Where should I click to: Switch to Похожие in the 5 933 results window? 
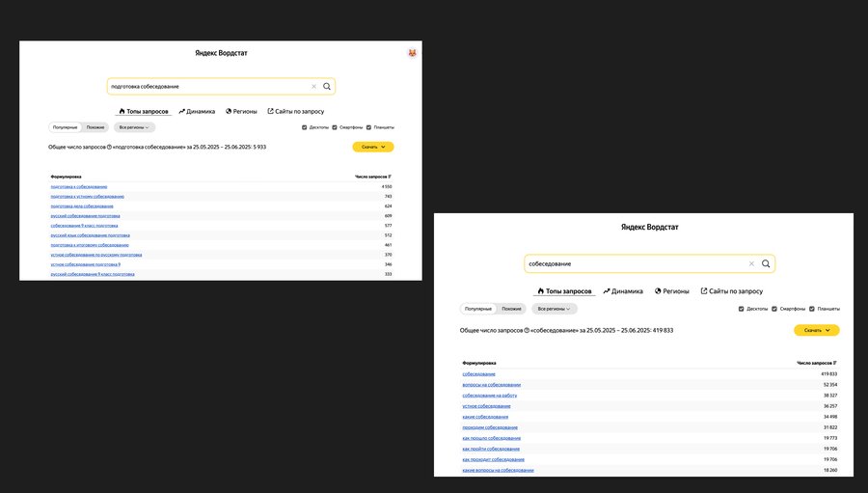(x=95, y=127)
